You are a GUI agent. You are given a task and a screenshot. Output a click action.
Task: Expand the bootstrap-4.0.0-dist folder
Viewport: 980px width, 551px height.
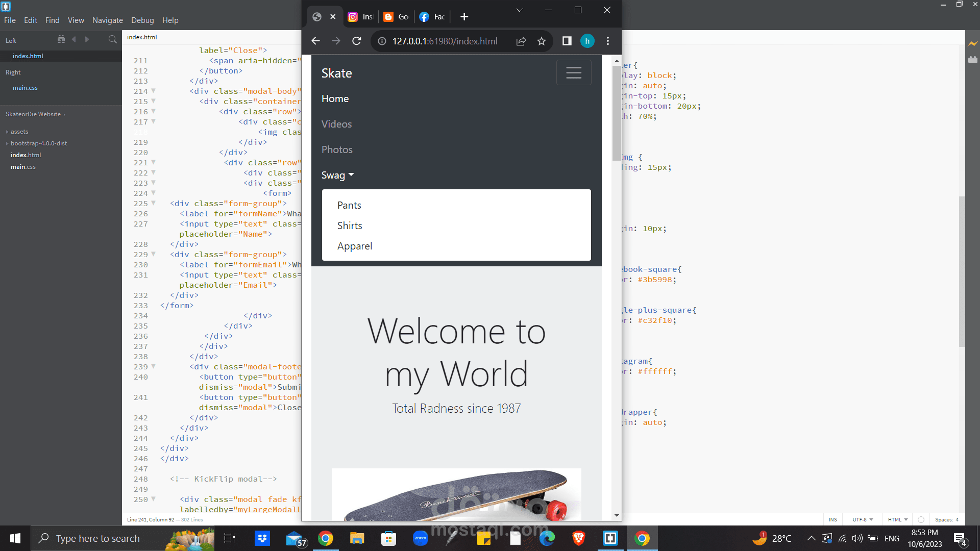coord(39,143)
